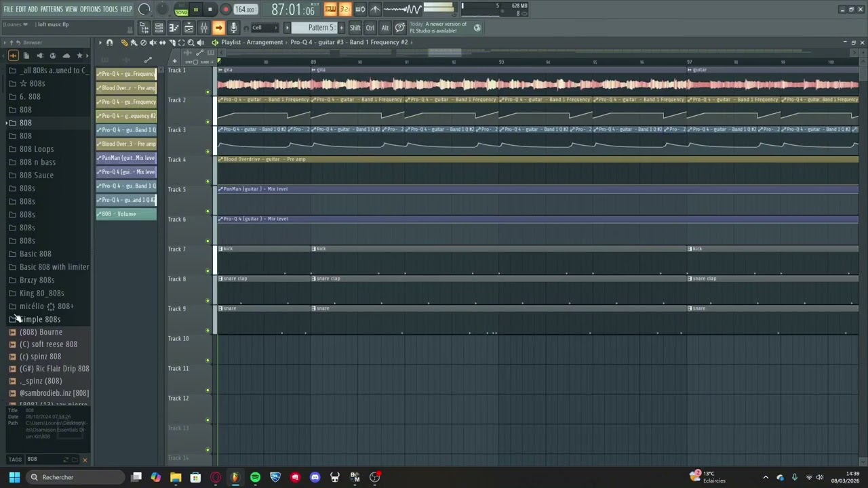Choose the Select tool in playlist toolbar
The image size is (868, 488).
click(x=181, y=43)
